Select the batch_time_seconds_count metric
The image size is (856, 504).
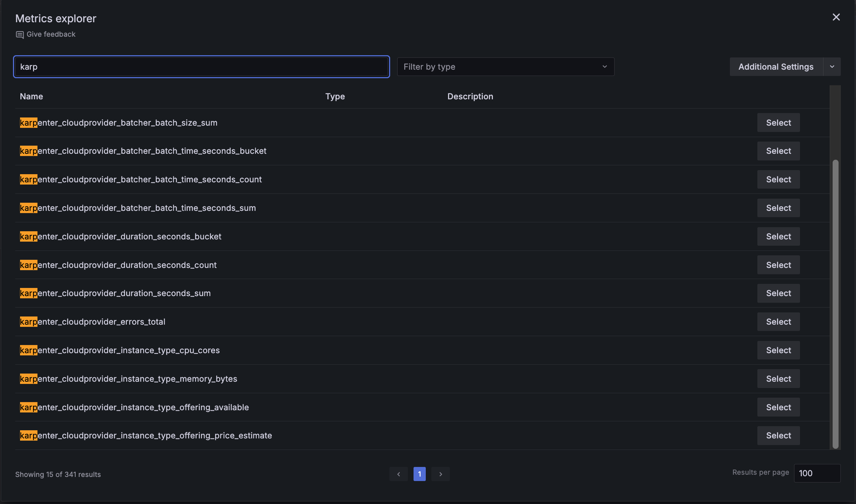click(778, 179)
